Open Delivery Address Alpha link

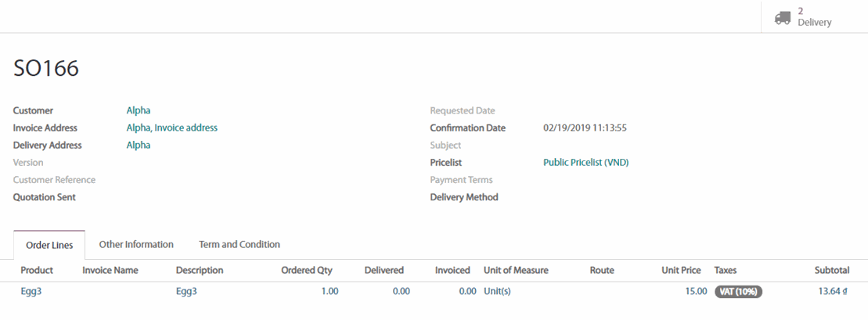(x=139, y=146)
